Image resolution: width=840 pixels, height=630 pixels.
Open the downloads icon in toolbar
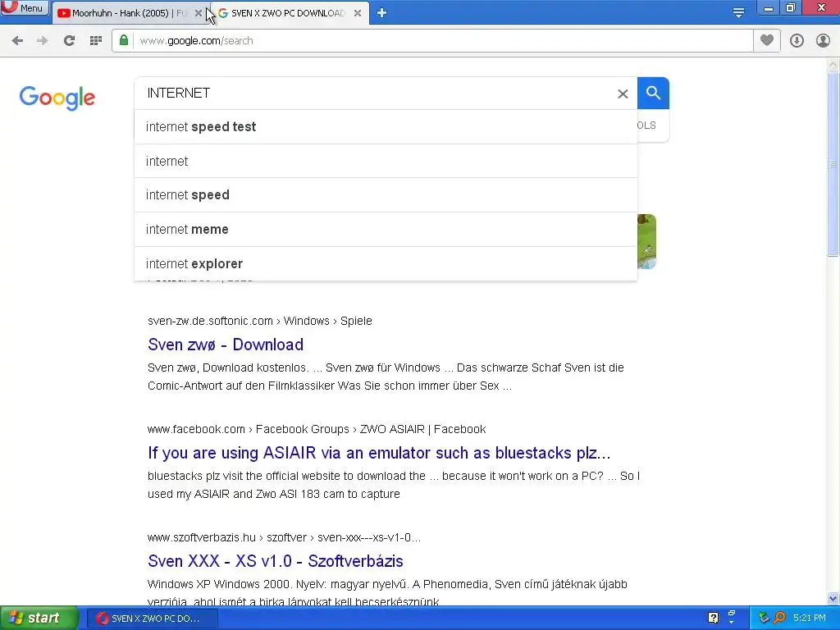[797, 41]
